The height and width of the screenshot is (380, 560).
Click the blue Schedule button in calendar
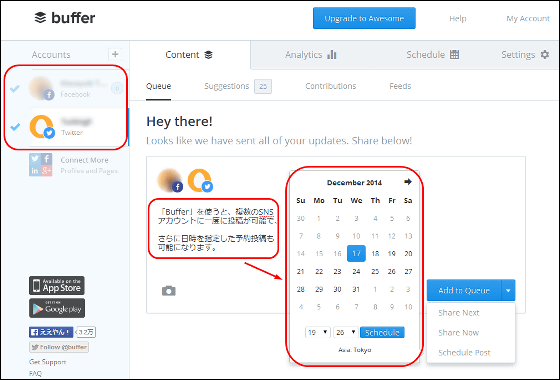[x=382, y=332]
